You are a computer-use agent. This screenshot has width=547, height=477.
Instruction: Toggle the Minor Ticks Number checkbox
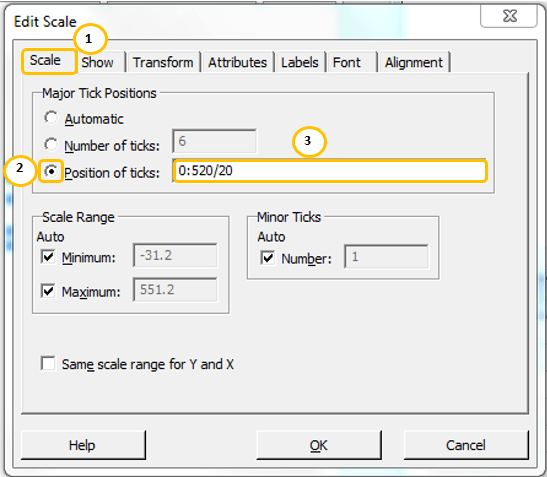(x=268, y=258)
